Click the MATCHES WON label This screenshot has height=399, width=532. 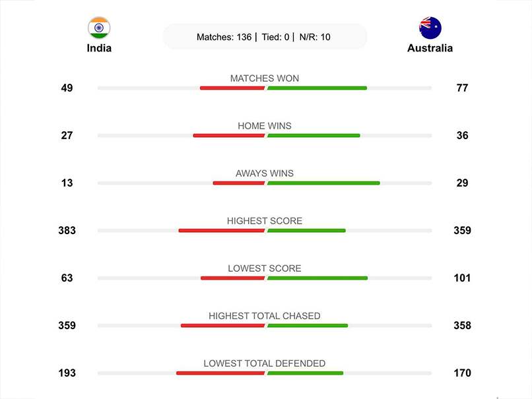(x=264, y=78)
